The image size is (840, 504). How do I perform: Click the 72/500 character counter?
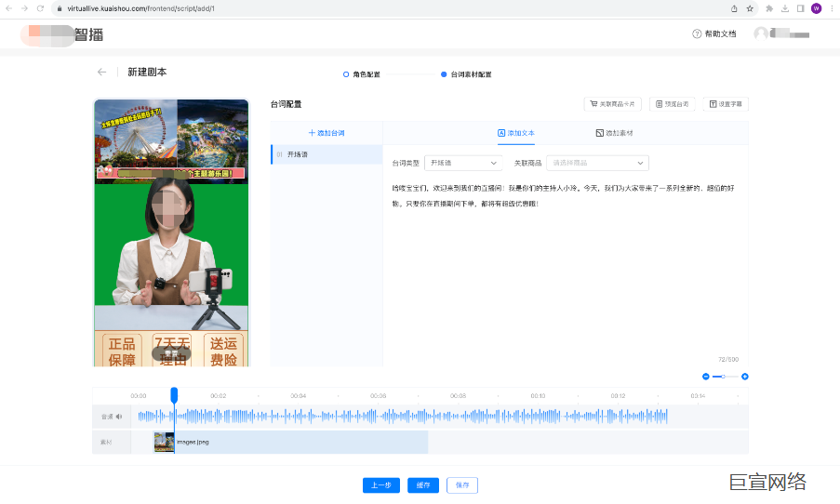point(728,359)
